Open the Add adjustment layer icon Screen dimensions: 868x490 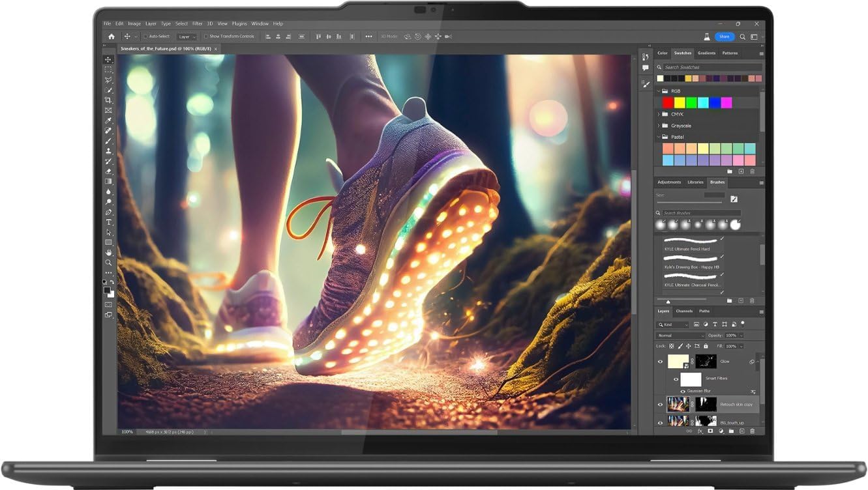(720, 431)
